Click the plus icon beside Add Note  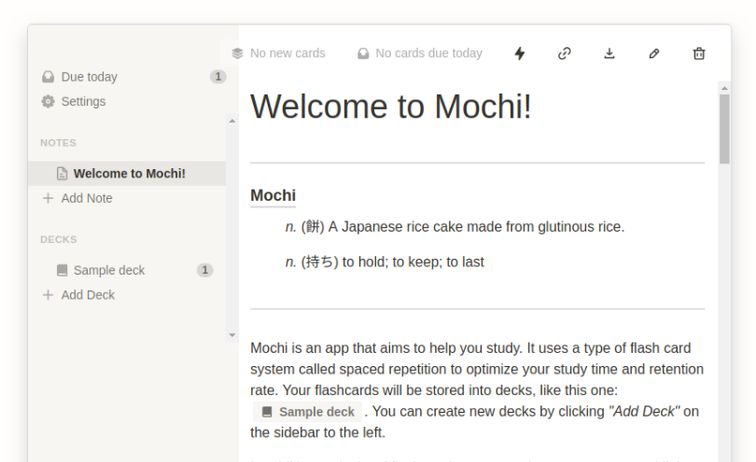pyautogui.click(x=48, y=198)
